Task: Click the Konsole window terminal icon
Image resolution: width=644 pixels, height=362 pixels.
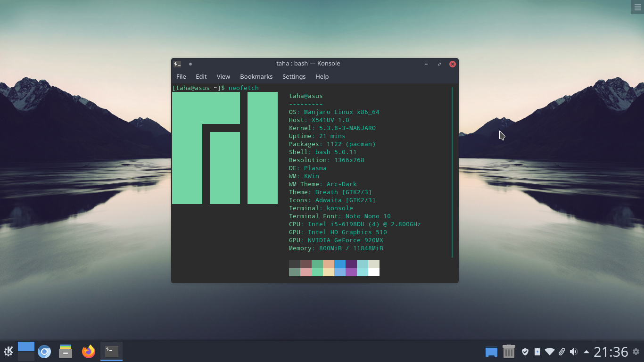Action: (x=177, y=64)
